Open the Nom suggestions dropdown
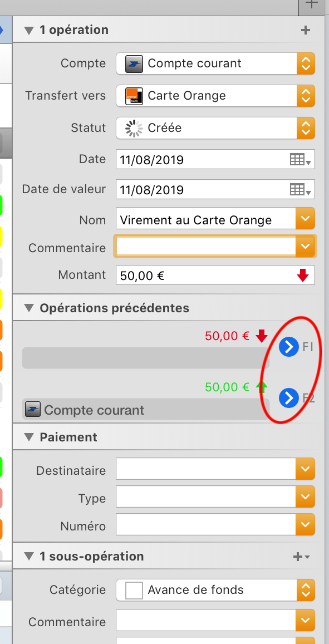Image resolution: width=329 pixels, height=644 pixels. pos(305,218)
